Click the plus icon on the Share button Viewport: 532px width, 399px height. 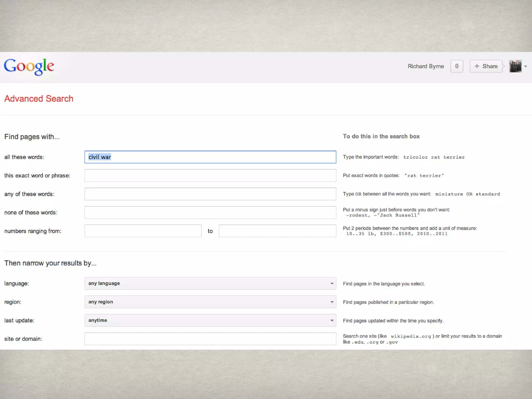(477, 66)
